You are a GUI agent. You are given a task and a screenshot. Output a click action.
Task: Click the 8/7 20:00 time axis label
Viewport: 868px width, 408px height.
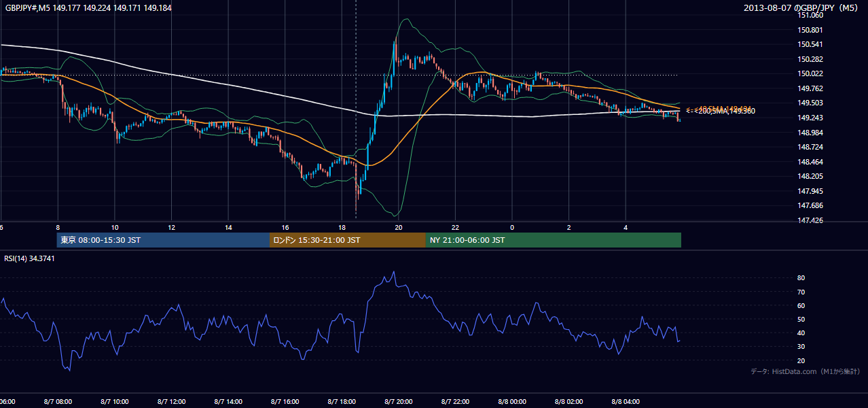point(399,402)
